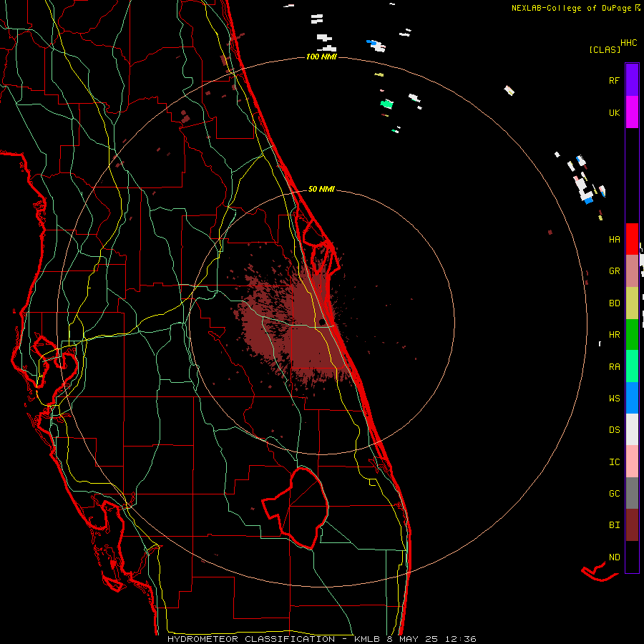Click the '50 NMI' range ring label
Image resolution: width=644 pixels, height=644 pixels.
(x=321, y=189)
